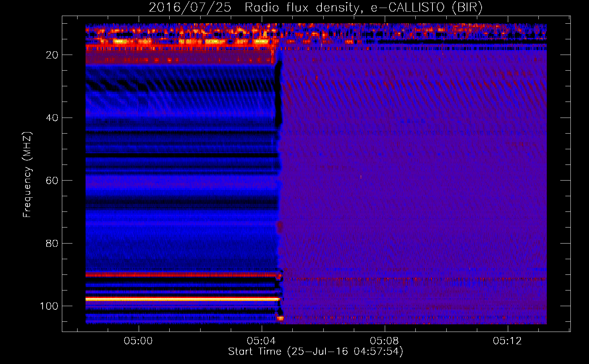Click the 80 frequency tick label

[52, 244]
